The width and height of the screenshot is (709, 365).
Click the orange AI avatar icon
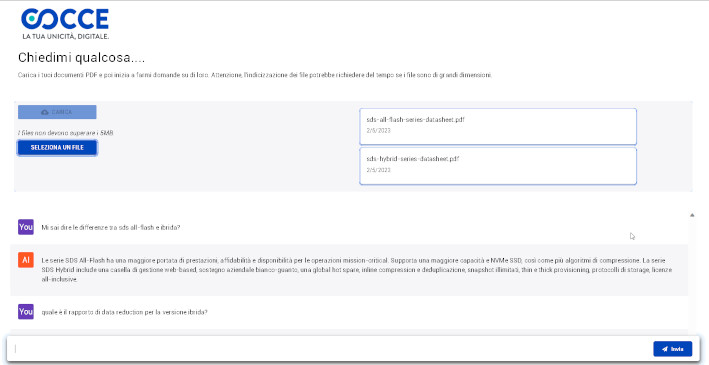click(x=26, y=260)
